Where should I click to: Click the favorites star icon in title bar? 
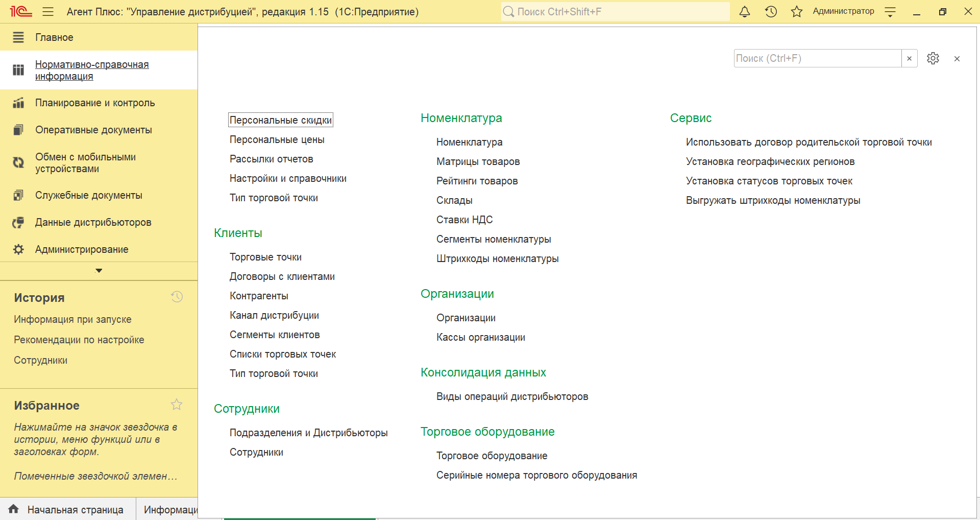click(796, 12)
